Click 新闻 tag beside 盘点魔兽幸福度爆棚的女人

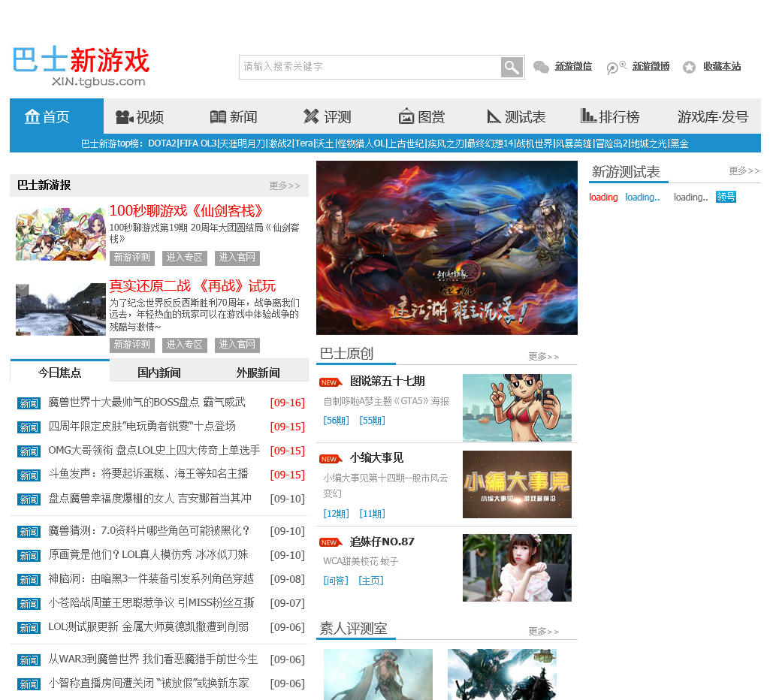(29, 499)
